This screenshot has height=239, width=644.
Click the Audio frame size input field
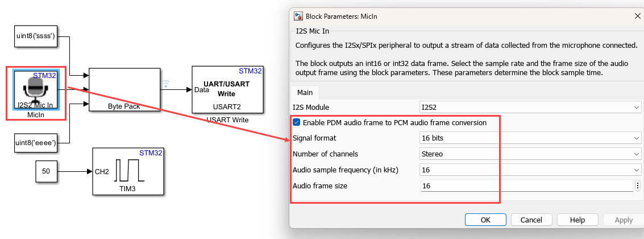(x=526, y=186)
